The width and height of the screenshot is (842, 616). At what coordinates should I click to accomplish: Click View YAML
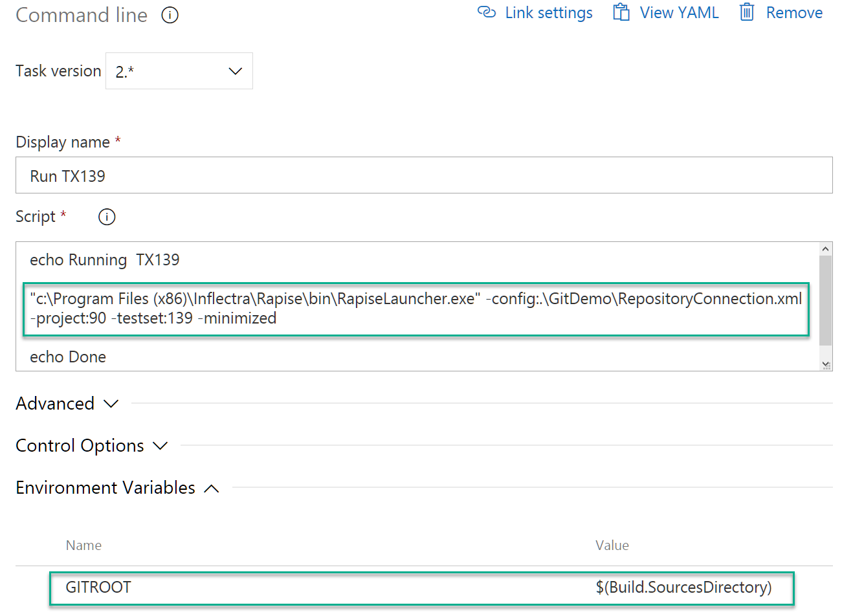coord(679,12)
